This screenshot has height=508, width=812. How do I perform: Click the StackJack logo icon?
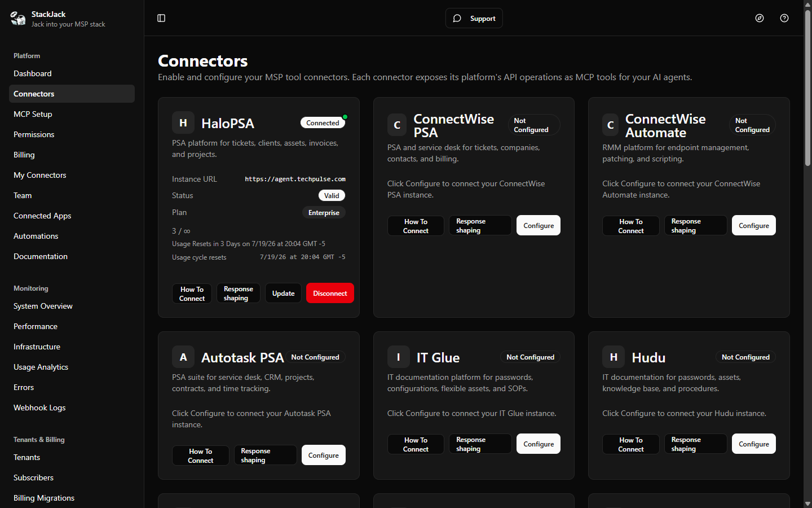18,19
